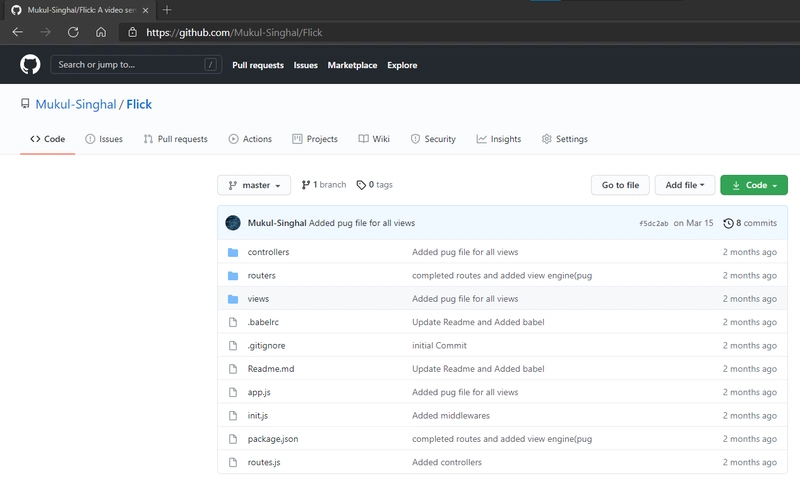Click the routes.js file icon

[233, 463]
